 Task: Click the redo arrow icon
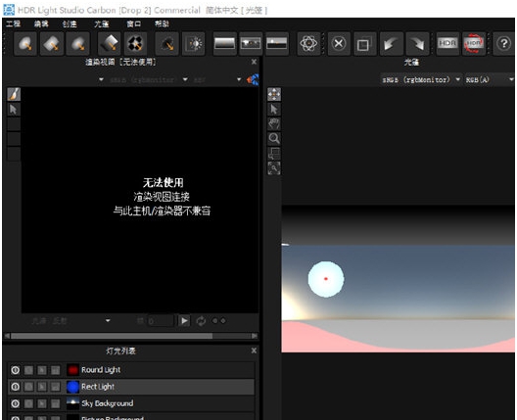[417, 43]
